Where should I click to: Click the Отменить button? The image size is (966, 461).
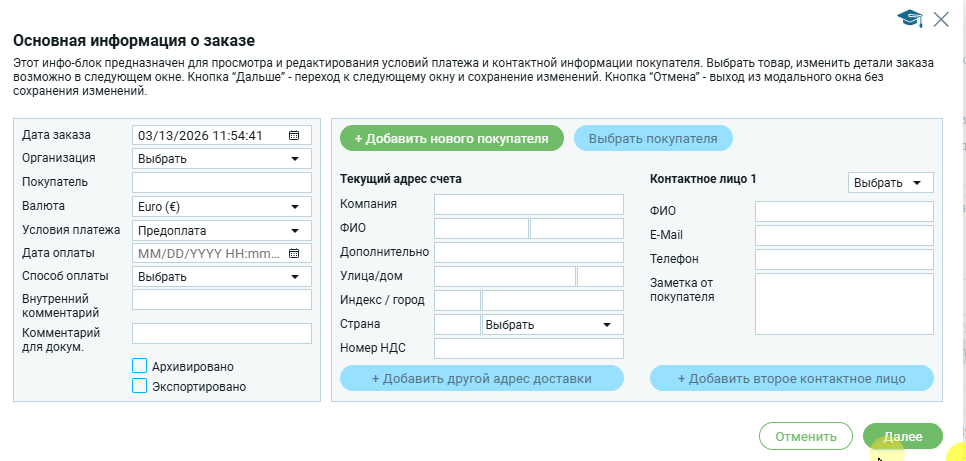805,436
